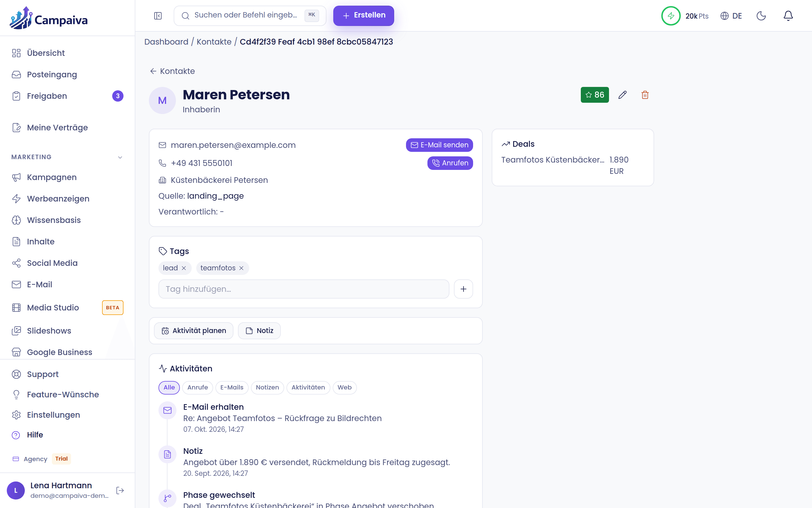Open the DE language selector
This screenshot has width=812, height=508.
point(731,16)
